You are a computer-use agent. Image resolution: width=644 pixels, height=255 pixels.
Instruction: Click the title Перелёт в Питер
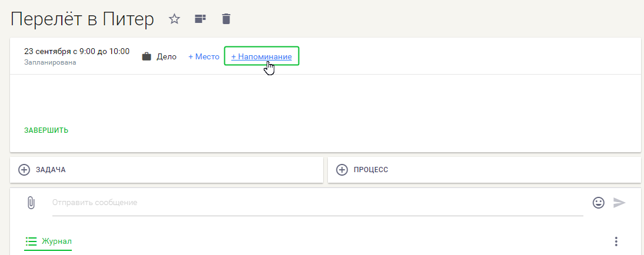[x=82, y=19]
